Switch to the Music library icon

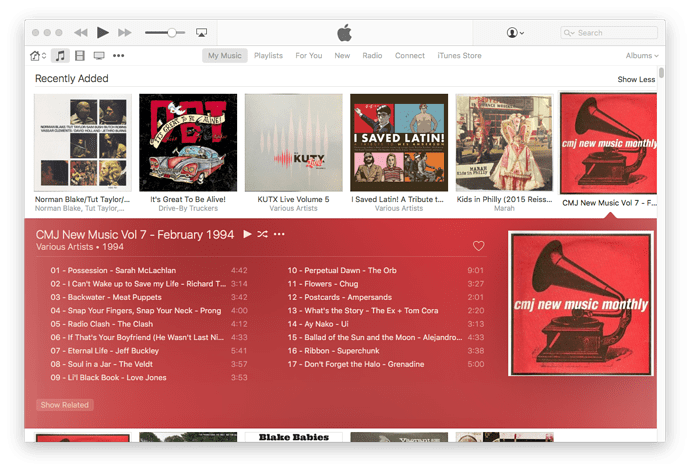tap(60, 56)
